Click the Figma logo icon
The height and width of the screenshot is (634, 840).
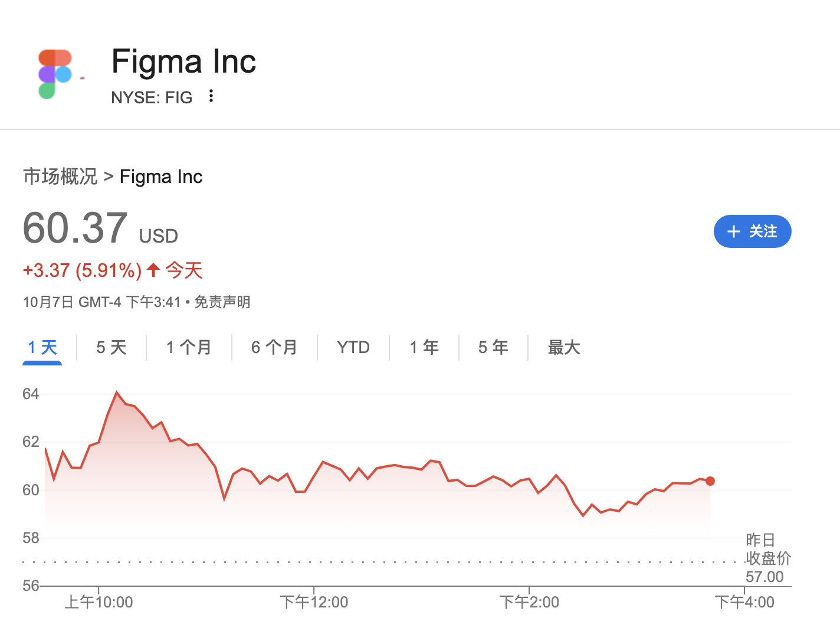pyautogui.click(x=55, y=74)
